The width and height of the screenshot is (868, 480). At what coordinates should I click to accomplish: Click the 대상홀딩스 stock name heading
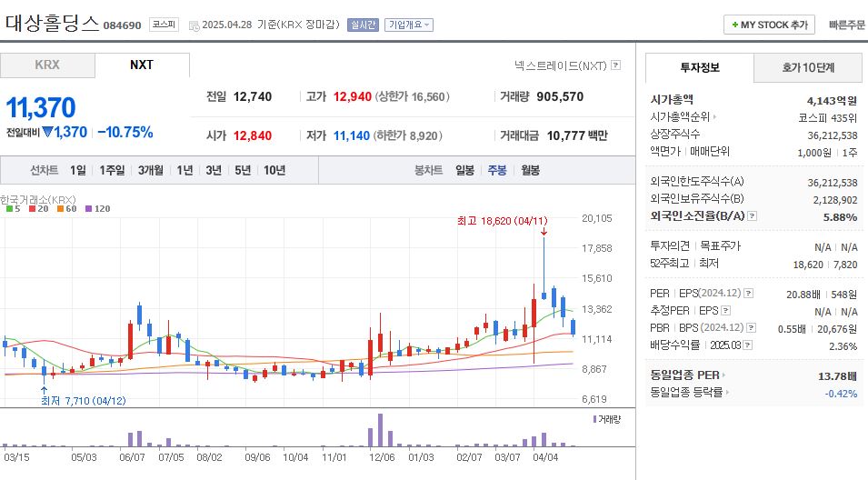click(52, 24)
